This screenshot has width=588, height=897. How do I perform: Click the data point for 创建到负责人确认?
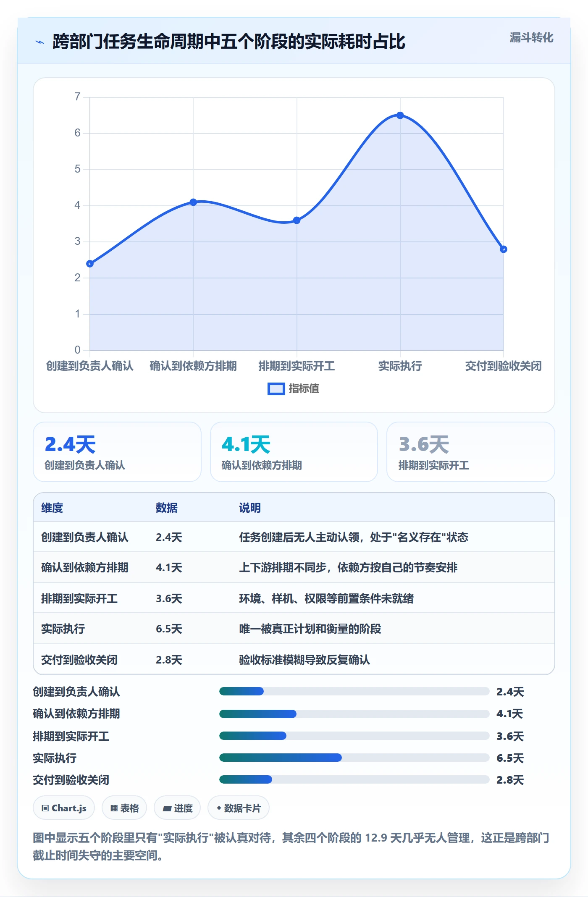(90, 264)
